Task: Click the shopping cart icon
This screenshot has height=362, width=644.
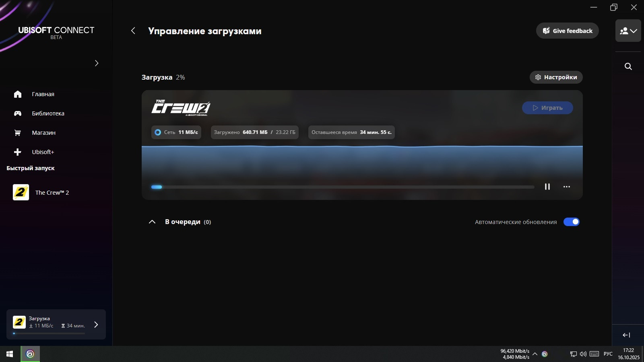Action: coord(18,133)
